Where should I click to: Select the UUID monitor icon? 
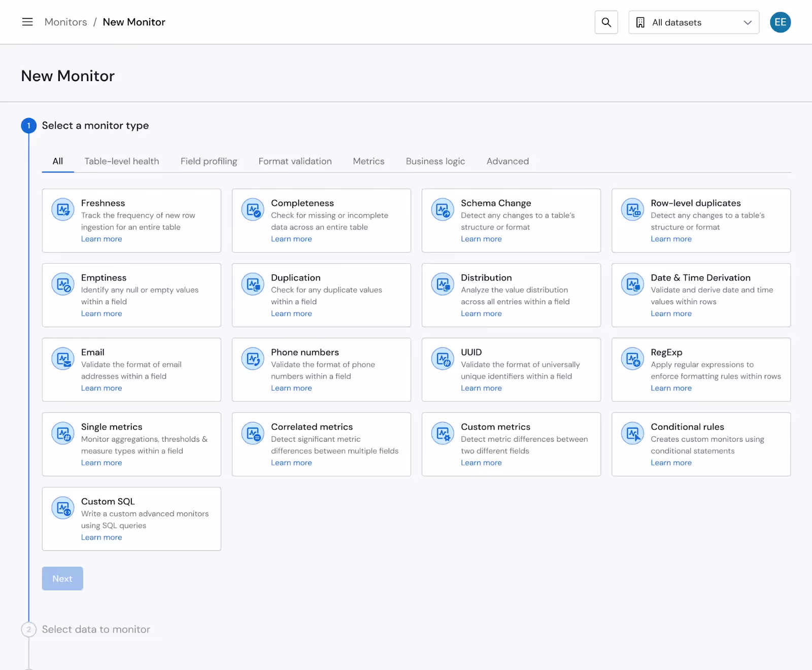click(x=443, y=359)
